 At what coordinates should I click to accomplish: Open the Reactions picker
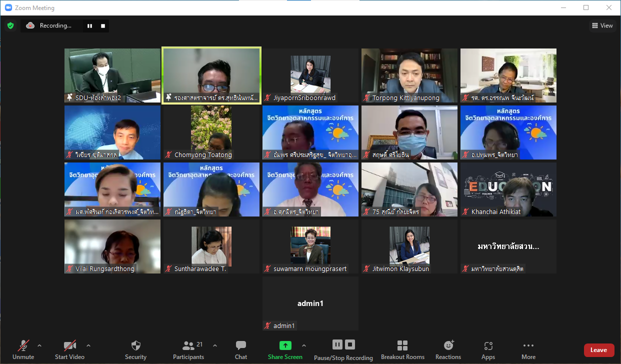(448, 349)
